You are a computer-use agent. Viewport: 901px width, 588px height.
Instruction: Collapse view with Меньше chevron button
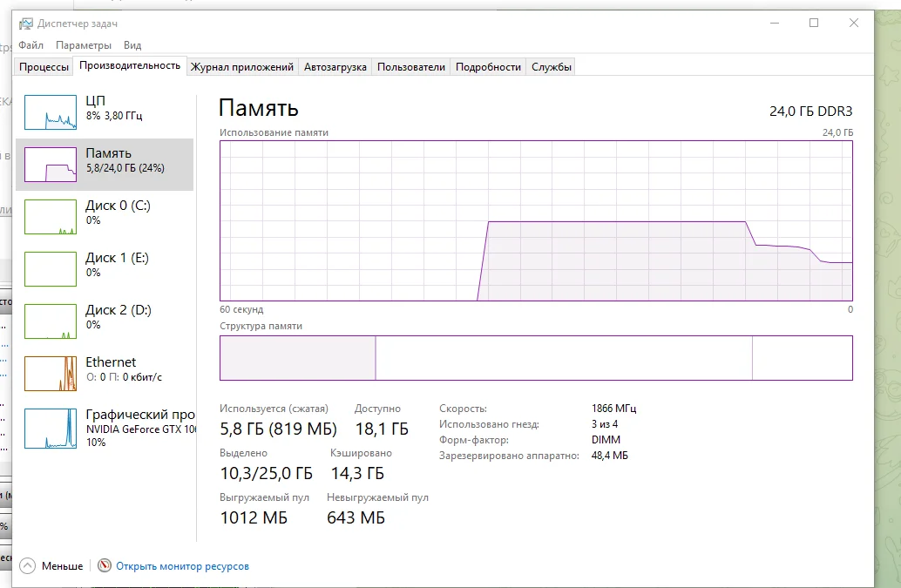click(x=28, y=566)
